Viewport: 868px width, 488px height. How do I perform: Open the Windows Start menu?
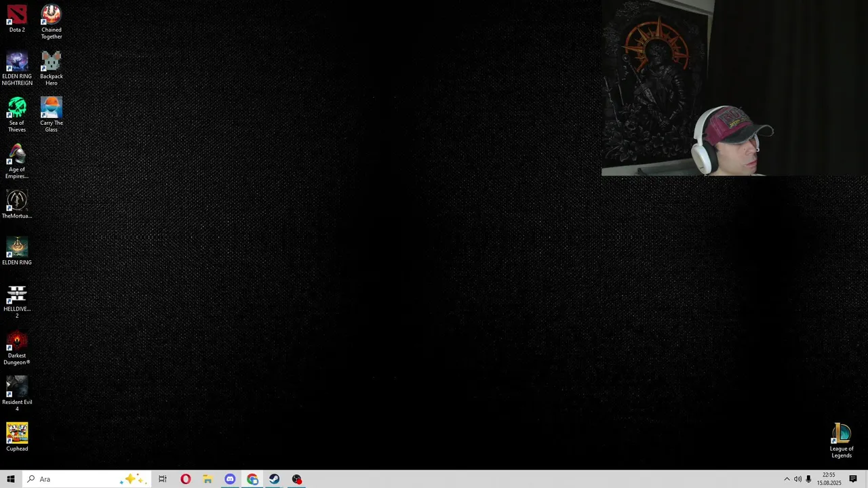(x=10, y=479)
